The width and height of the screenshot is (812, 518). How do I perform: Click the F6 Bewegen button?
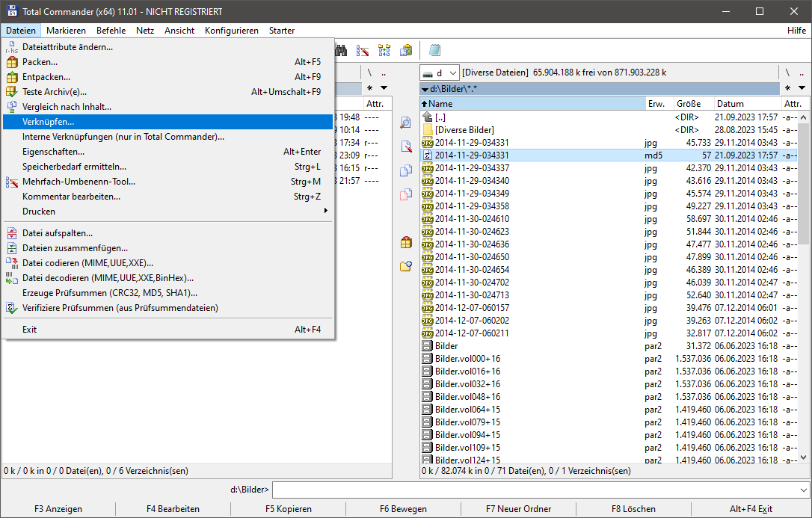(x=404, y=509)
